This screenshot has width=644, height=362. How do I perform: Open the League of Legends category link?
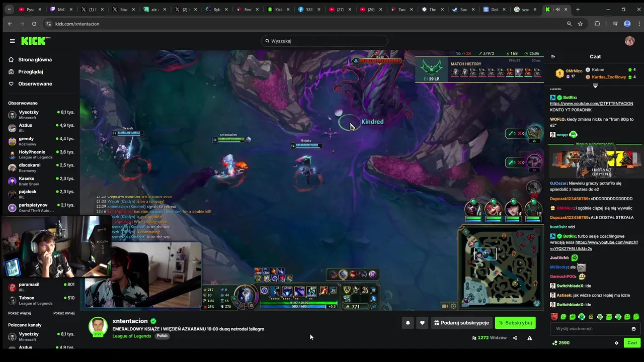(132, 336)
